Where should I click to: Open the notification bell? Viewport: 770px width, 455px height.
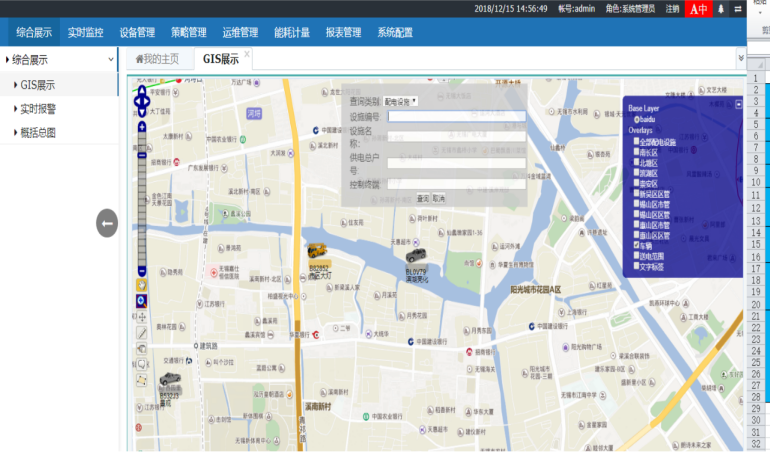[x=721, y=9]
